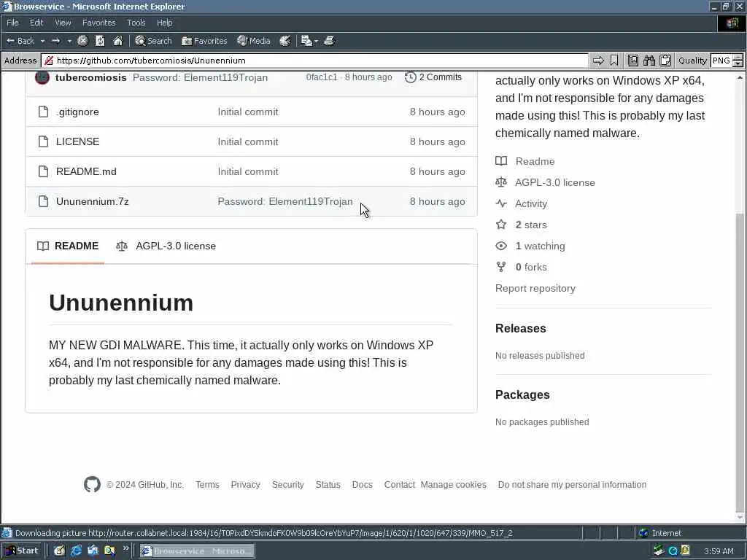
Task: Open the Password: Element119Trojan commit in Ununennium.7z row
Action: 285,201
